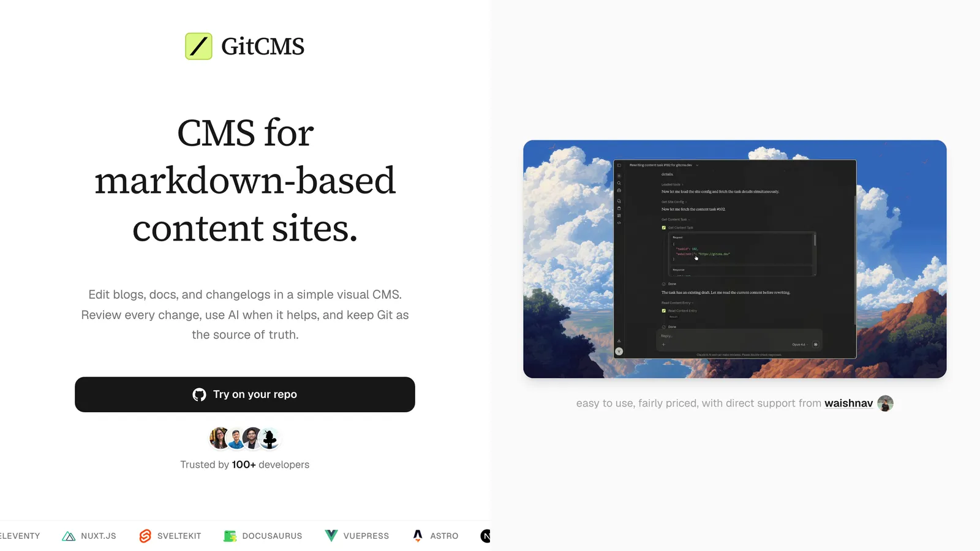Screen dimensions: 980x551
Task: Open the Opus 4.6 model dropdown in demo
Action: pyautogui.click(x=800, y=345)
